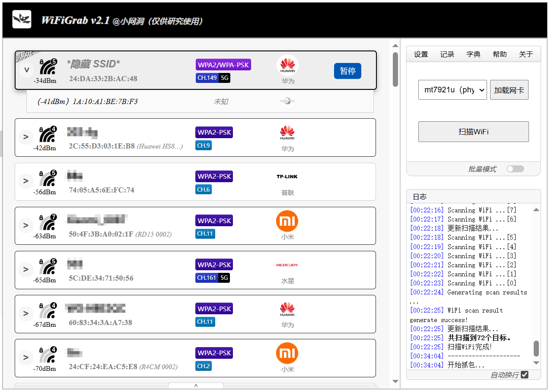
Task: Click the -70dBm WiFi signal icon
Action: (48, 355)
